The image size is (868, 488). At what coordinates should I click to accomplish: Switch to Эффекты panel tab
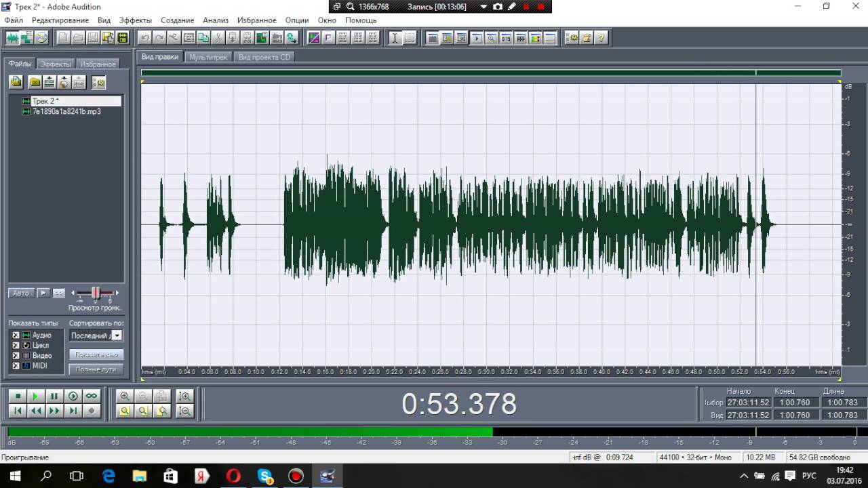pos(56,64)
